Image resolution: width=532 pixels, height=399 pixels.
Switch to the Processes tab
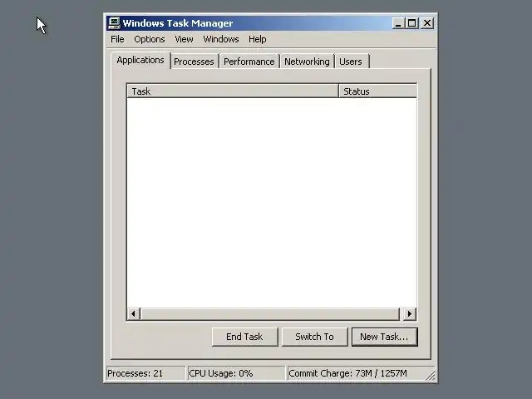(194, 62)
